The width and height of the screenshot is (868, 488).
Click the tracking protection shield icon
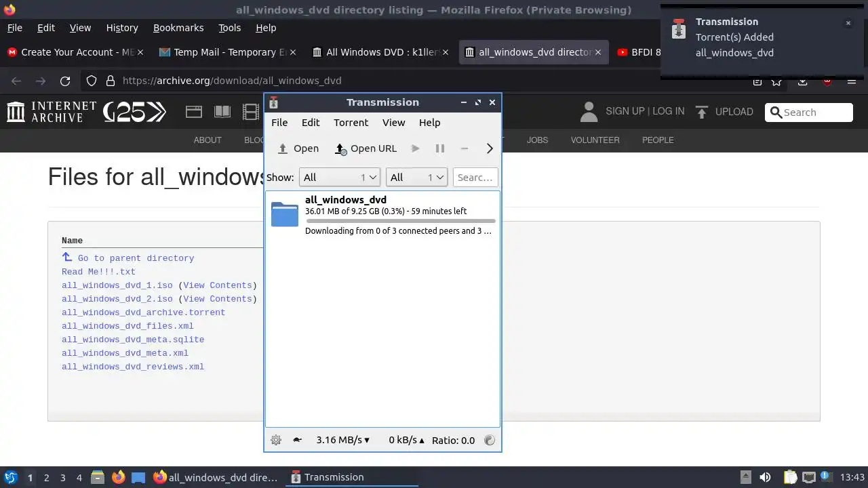point(92,81)
